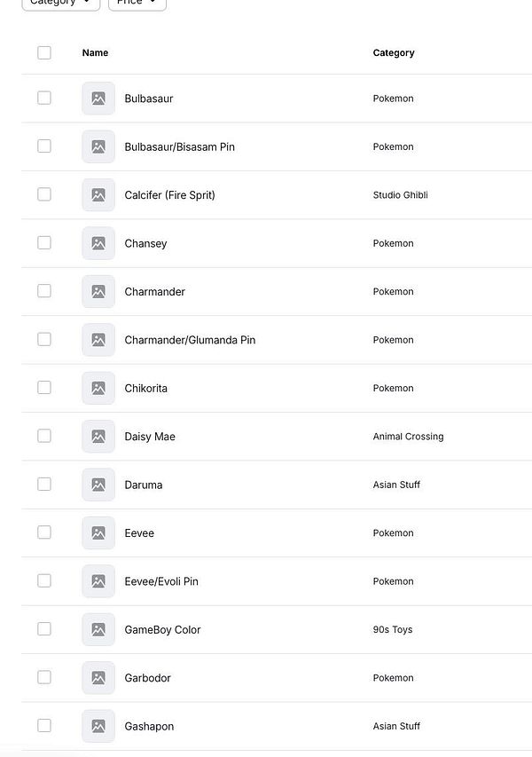Select the Charmander/Glumanda Pin item name
532x757 pixels.
189,339
